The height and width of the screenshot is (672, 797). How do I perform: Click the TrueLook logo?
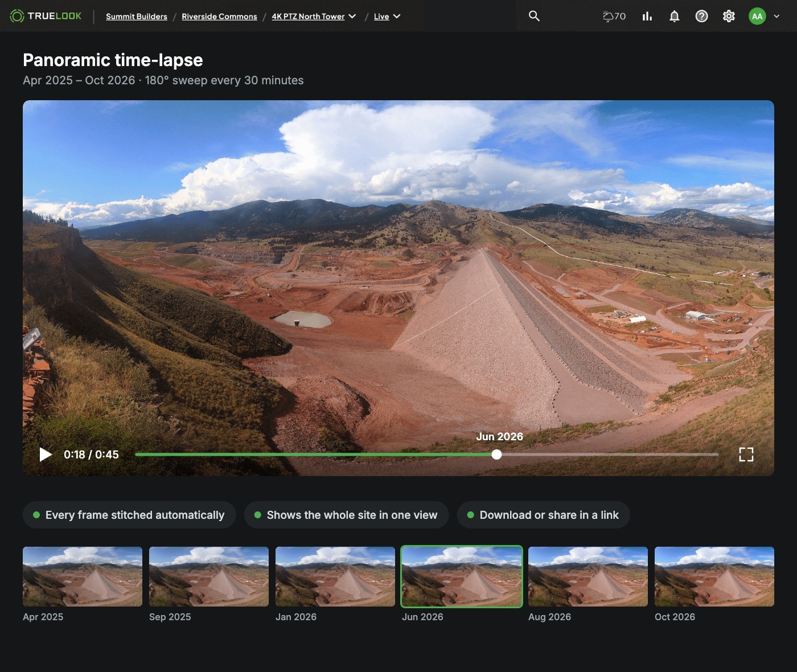click(x=46, y=16)
